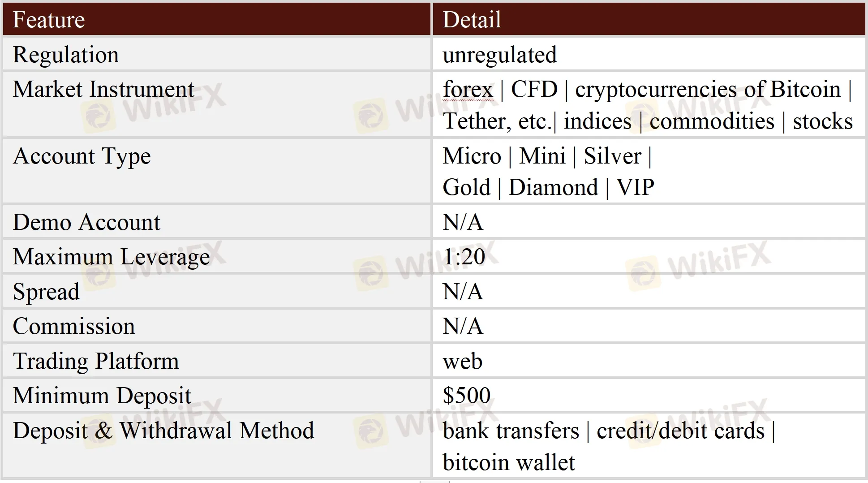Click N/A in Demo Account row
The image size is (868, 483).
[x=463, y=222]
